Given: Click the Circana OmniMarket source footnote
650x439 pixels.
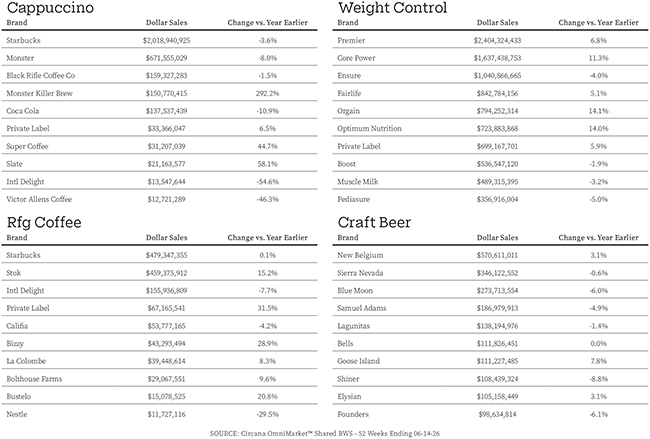Looking at the screenshot, I should coord(325,433).
